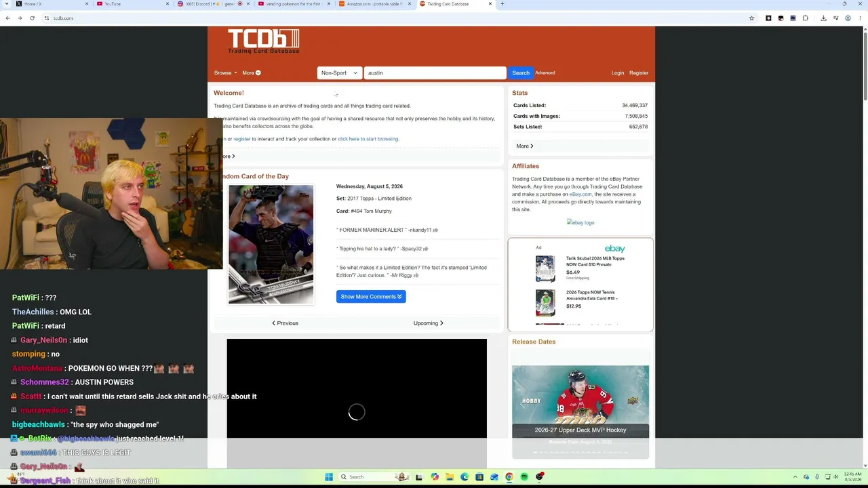Click thumbs-up next to Spacy32 comment
Viewport: 868px width, 488px height.
tap(425, 249)
